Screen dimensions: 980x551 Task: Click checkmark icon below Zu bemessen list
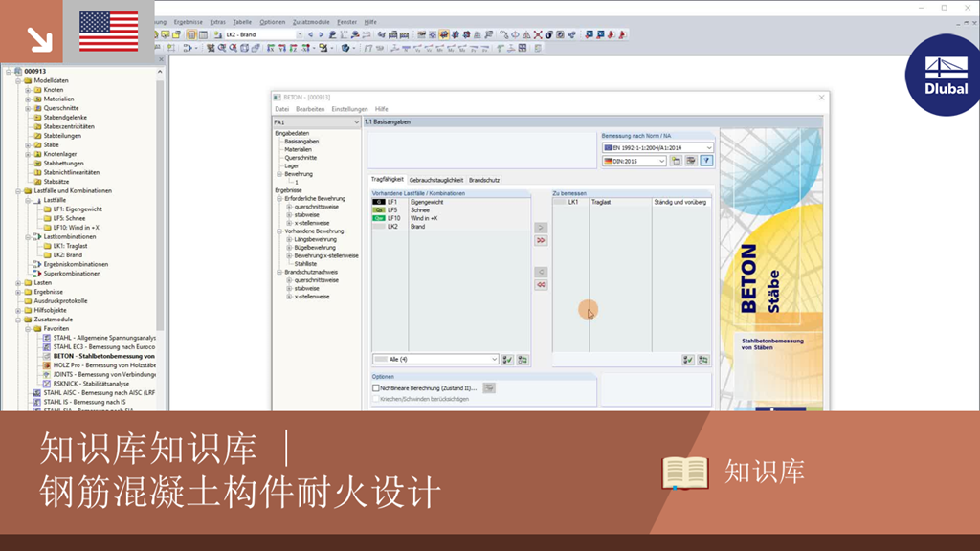click(x=688, y=360)
